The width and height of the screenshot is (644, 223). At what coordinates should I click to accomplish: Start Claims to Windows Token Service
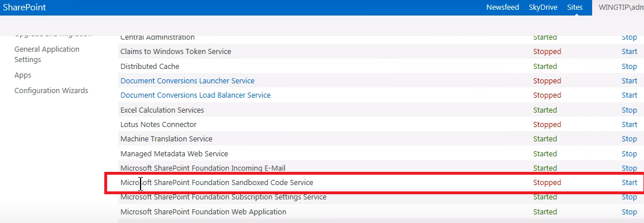tap(629, 52)
